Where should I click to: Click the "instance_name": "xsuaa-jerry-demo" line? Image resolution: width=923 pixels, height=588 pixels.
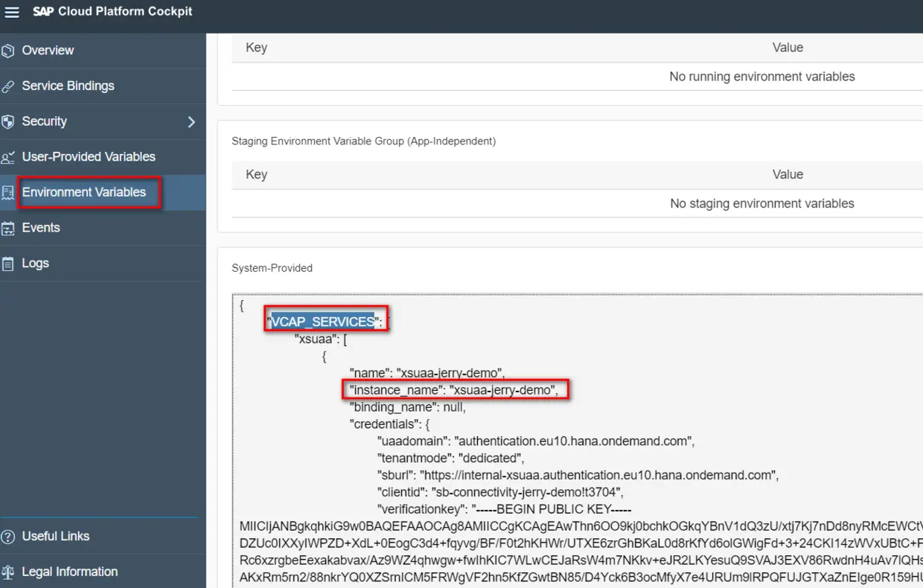click(454, 390)
